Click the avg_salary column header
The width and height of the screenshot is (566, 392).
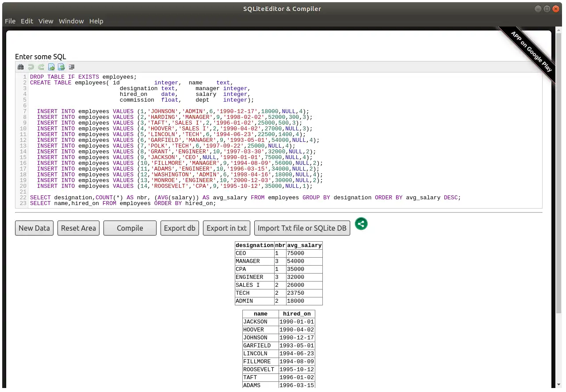point(304,245)
